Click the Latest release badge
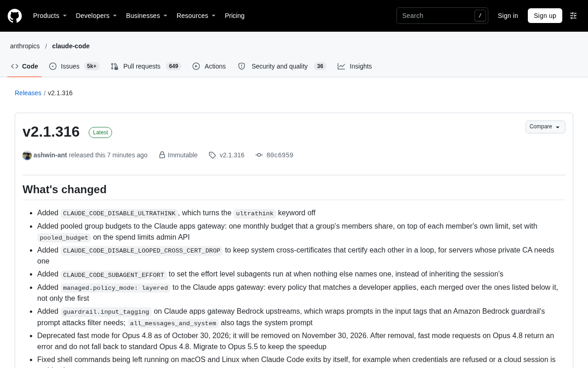Screen dimensions: 588x368 point(100,132)
